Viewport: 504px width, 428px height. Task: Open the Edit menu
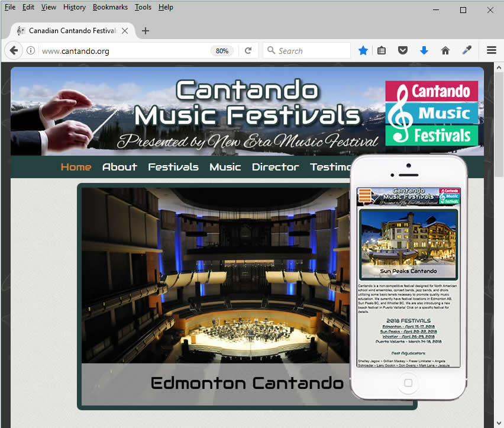28,7
